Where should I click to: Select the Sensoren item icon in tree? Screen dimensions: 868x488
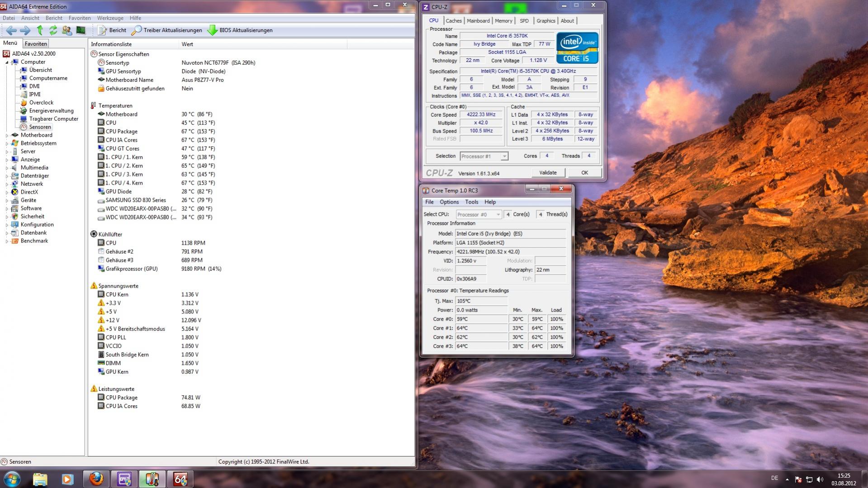tap(24, 127)
